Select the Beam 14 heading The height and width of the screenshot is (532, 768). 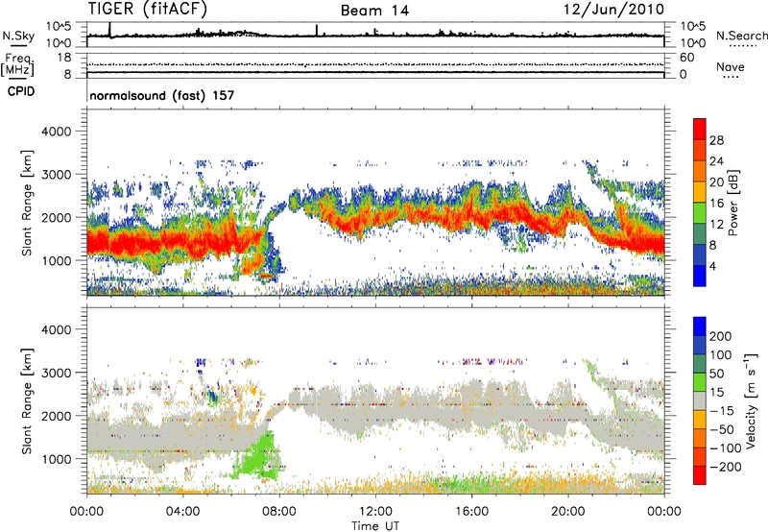[374, 11]
